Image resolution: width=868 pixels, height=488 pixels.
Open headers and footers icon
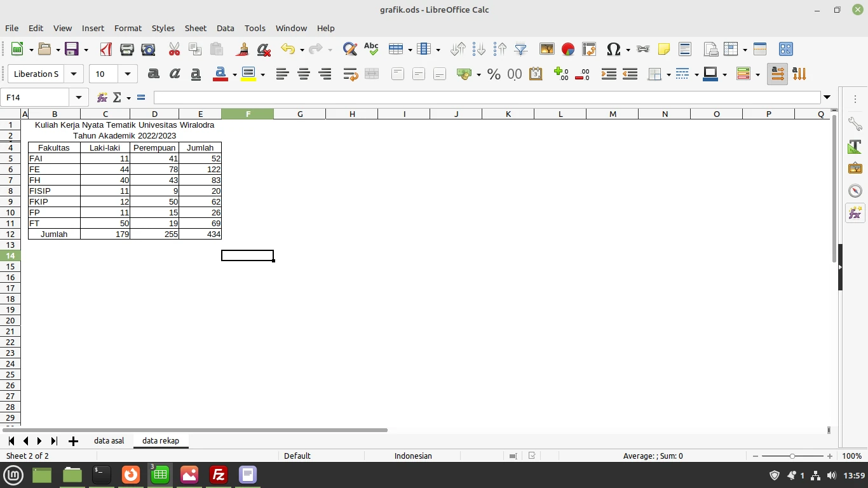[685, 49]
